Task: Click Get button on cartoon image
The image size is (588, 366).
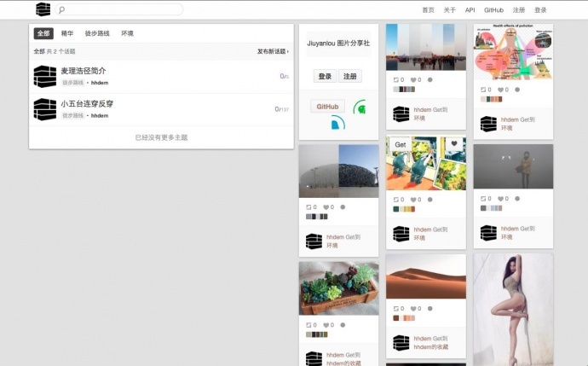Action: tap(401, 144)
